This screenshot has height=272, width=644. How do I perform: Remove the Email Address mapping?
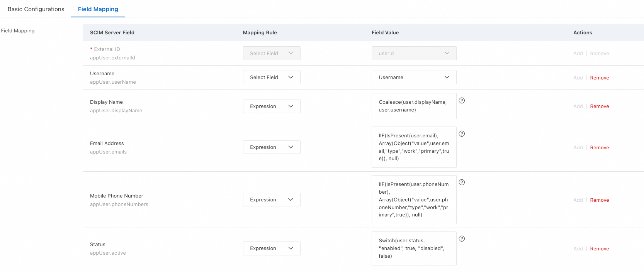click(x=599, y=148)
